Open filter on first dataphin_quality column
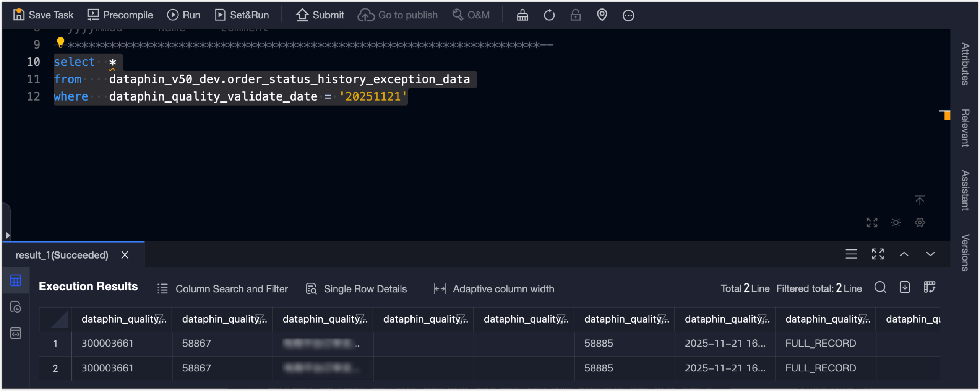This screenshot has width=980, height=391. coord(160,319)
